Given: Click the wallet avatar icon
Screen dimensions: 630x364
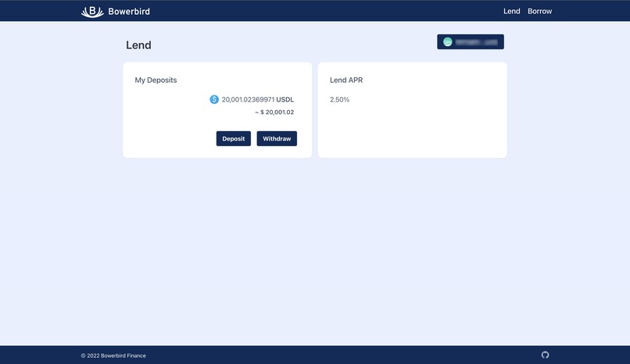Looking at the screenshot, I should pos(448,41).
